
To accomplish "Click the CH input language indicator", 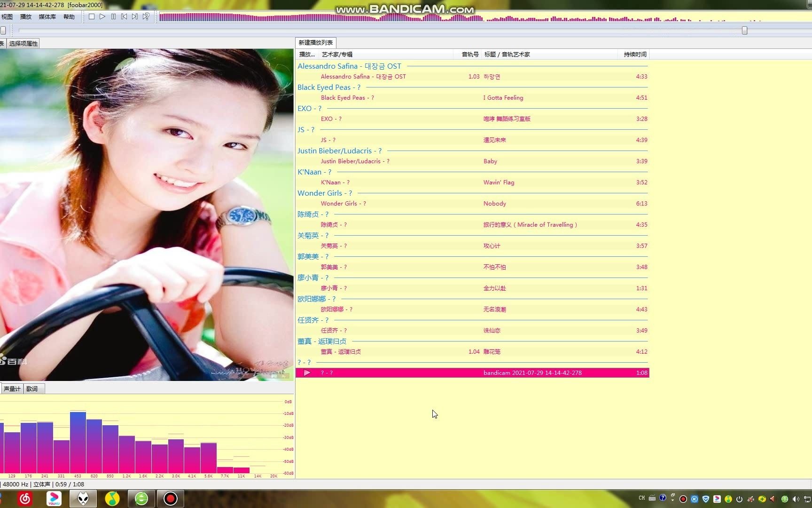I will (x=642, y=498).
